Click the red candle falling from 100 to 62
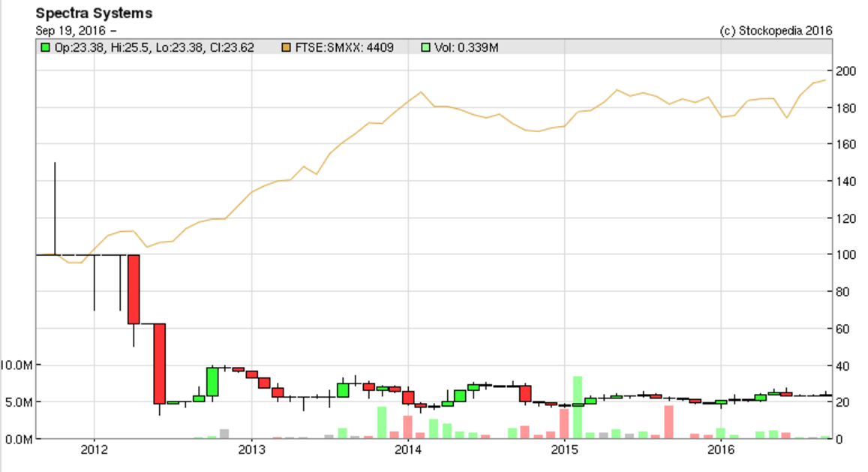This screenshot has width=868, height=472. (134, 289)
